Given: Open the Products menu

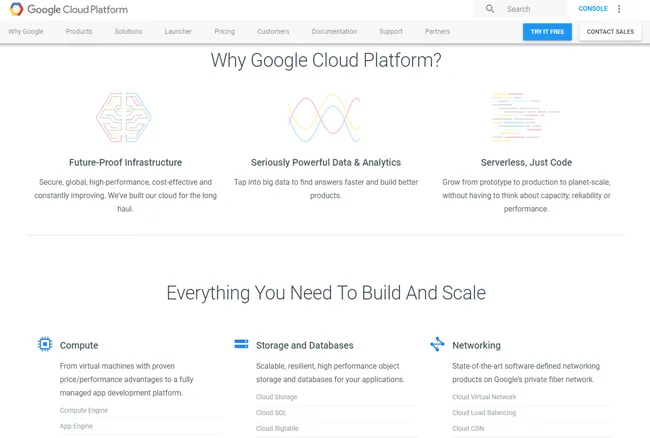Looking at the screenshot, I should [x=79, y=32].
